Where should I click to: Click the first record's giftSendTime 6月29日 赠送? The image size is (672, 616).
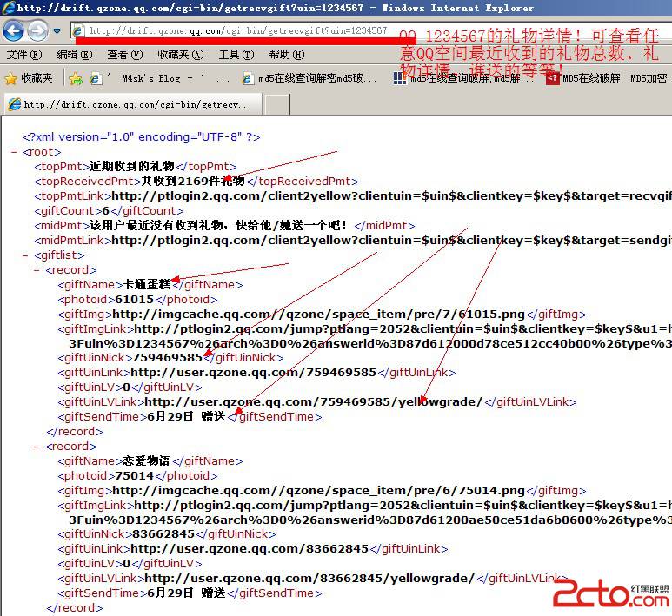186,416
